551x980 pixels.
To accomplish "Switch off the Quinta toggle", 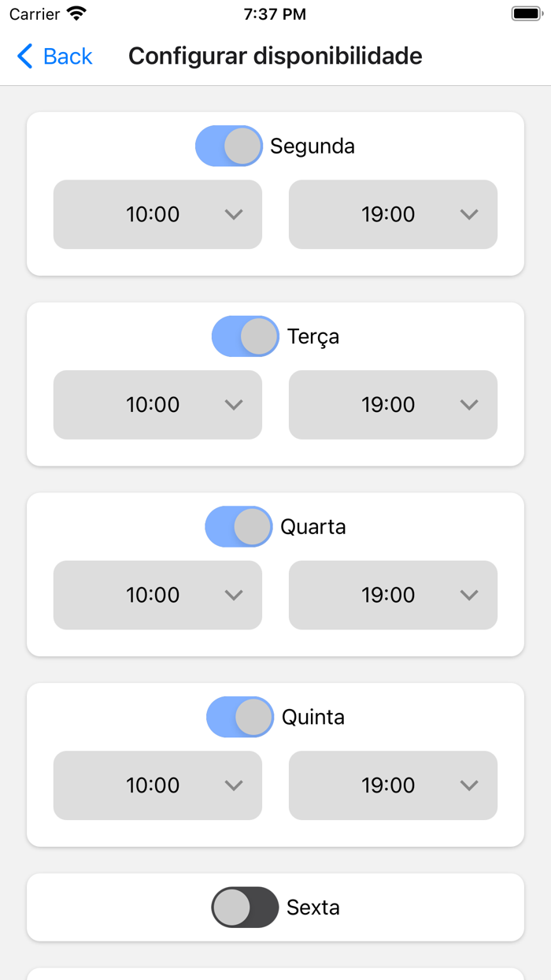I will point(240,717).
